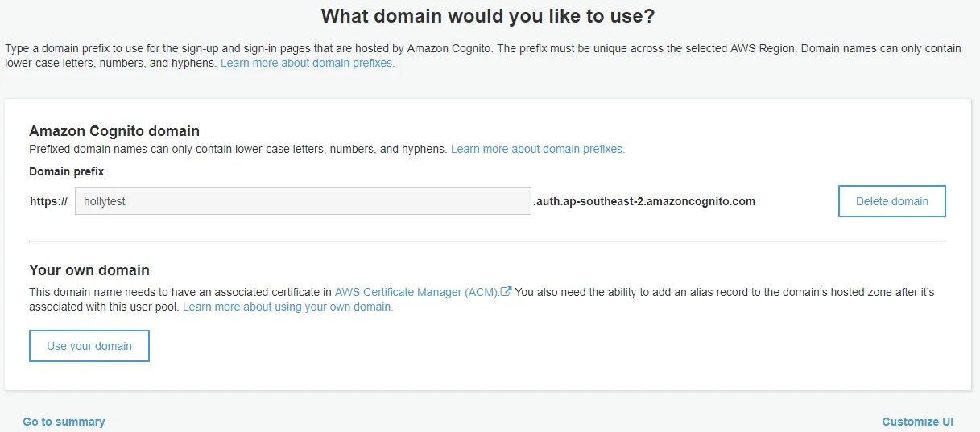Click the horizontal divider between the two sections
The image size is (980, 432).
click(x=487, y=241)
